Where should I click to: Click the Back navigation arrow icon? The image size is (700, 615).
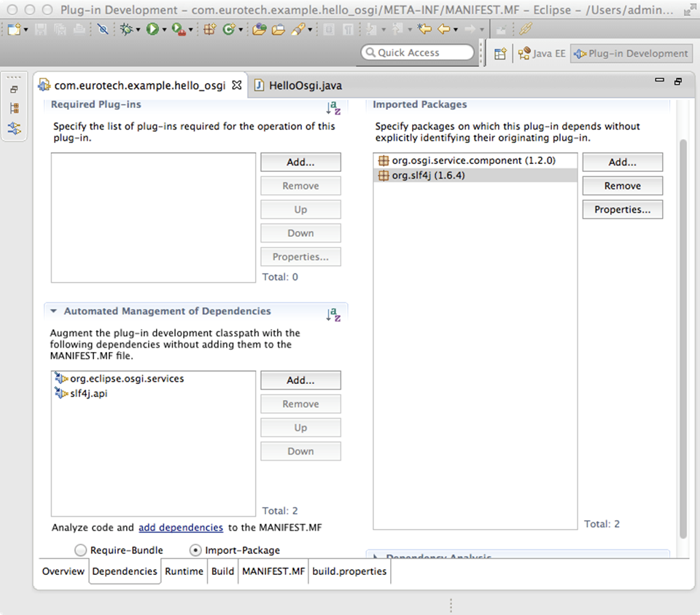point(444,29)
